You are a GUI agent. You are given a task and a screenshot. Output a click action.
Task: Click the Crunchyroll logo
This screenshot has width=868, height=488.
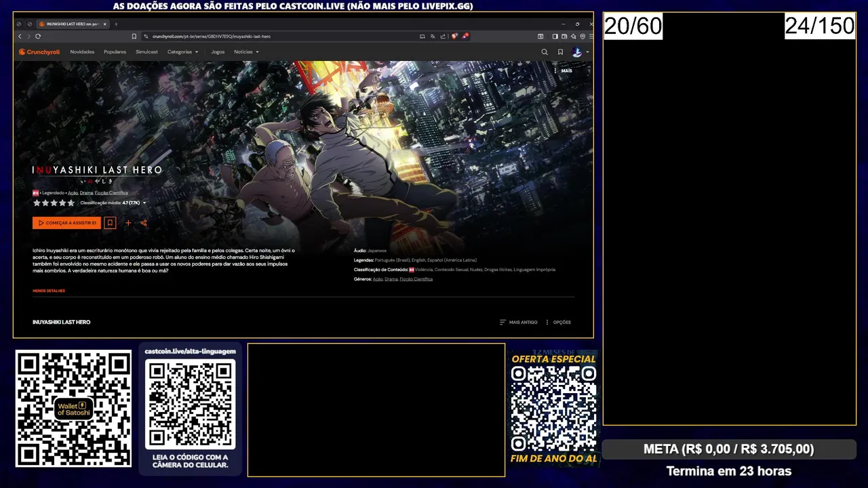(x=39, y=52)
